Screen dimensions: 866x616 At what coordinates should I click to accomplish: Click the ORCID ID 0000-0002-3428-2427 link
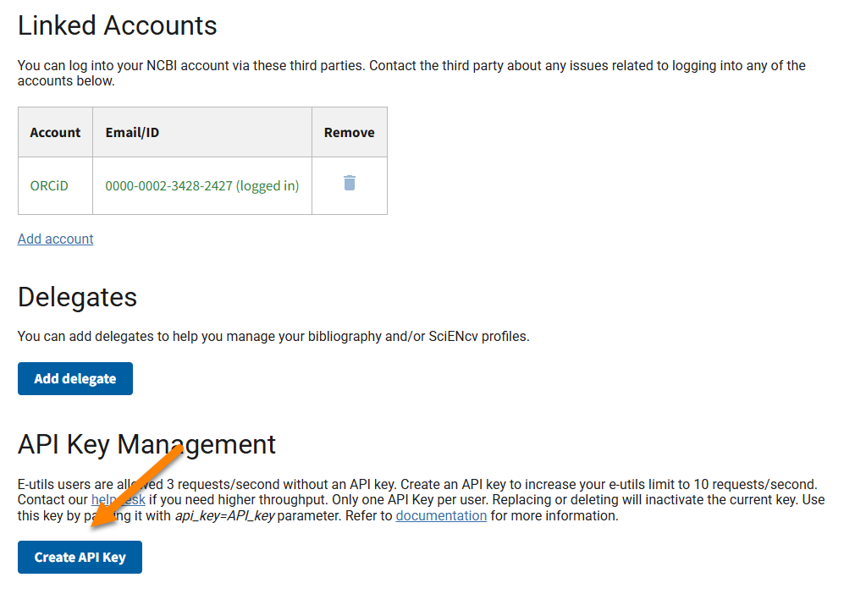click(x=201, y=186)
